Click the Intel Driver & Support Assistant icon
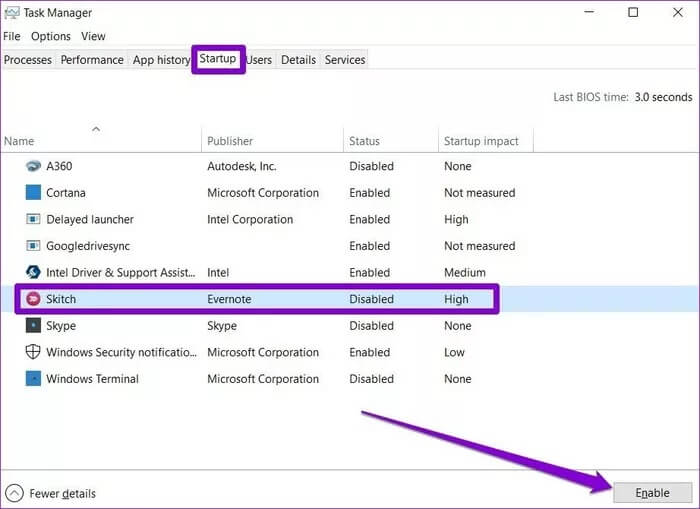 [x=33, y=272]
